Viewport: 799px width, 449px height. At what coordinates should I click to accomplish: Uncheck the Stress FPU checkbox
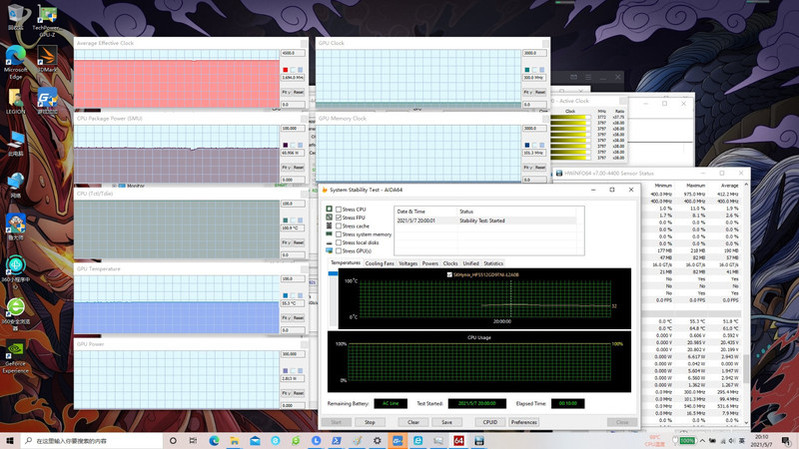[338, 218]
